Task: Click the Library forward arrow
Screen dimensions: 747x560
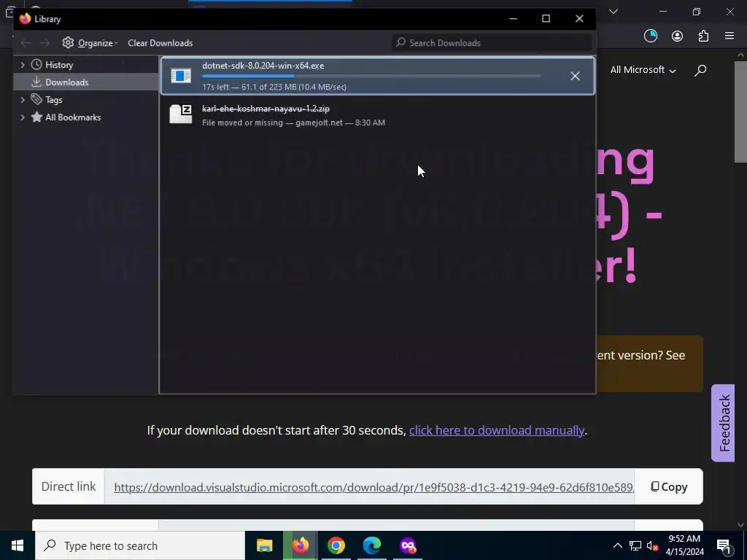Action: point(44,43)
